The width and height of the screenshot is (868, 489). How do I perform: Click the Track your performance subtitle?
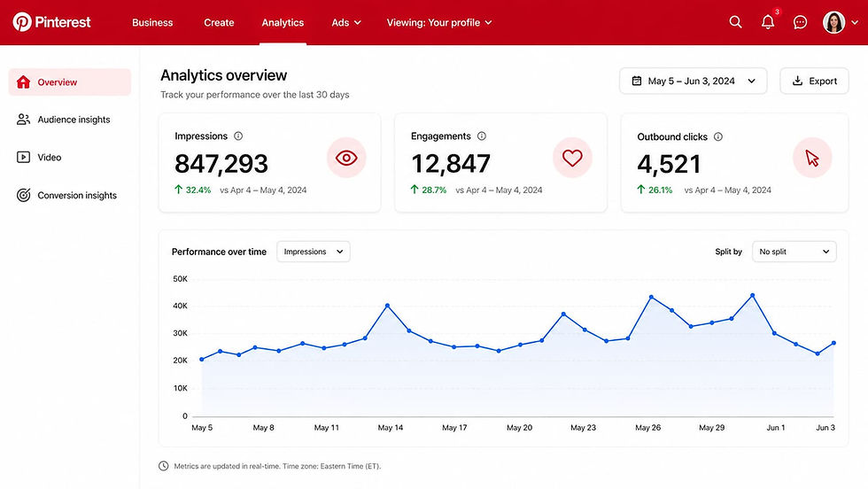point(255,95)
